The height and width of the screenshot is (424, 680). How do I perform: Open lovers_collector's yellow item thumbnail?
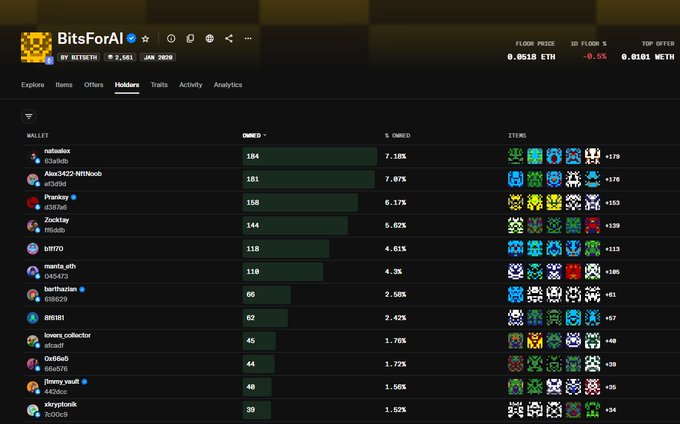(x=535, y=341)
